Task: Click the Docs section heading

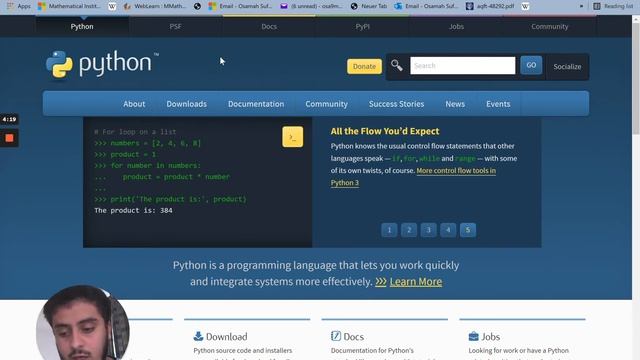Action: pos(353,337)
